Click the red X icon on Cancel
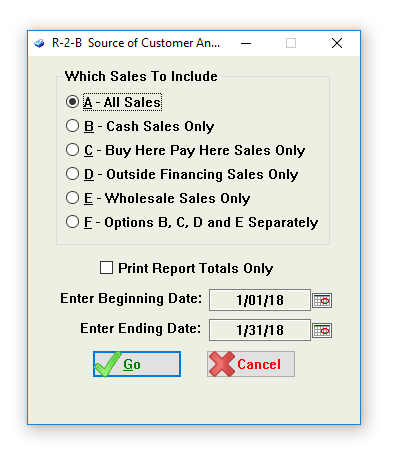This screenshot has width=404, height=462. [222, 364]
